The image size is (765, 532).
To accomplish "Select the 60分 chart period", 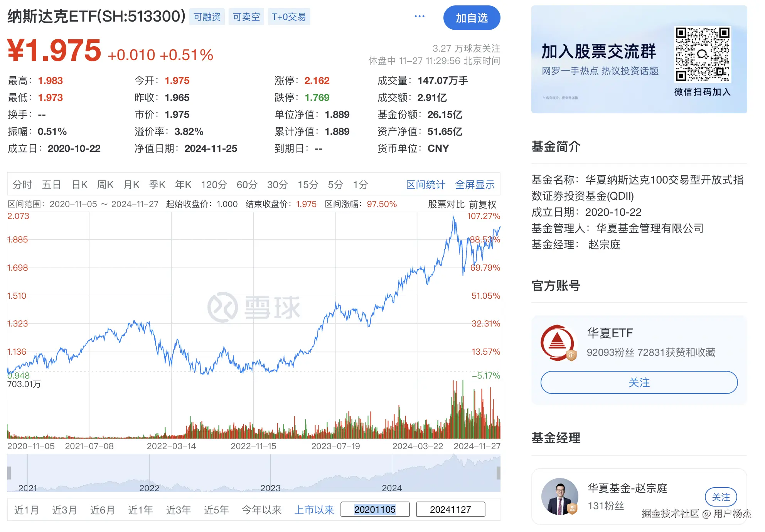I will tap(246, 185).
